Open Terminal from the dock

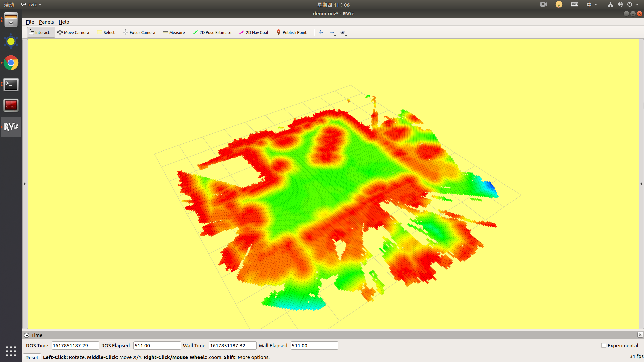click(x=11, y=84)
